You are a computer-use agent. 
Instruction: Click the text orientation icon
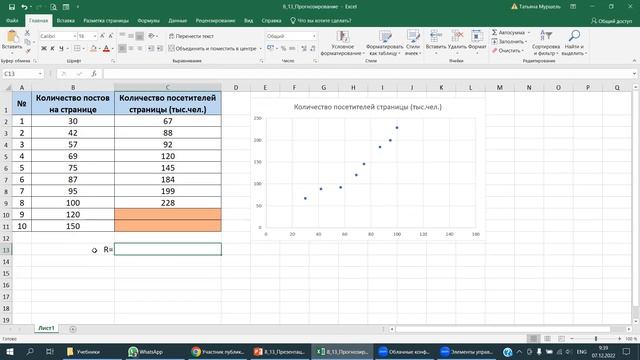pyautogui.click(x=151, y=36)
